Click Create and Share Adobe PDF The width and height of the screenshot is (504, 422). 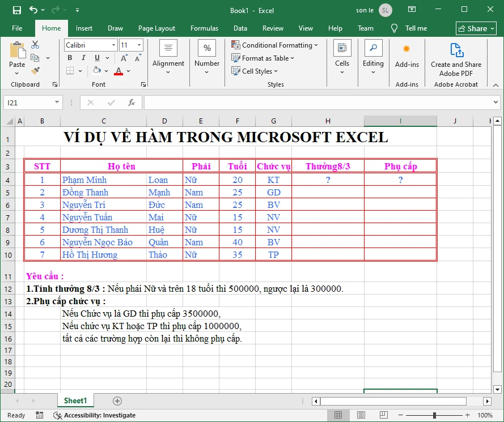pos(455,59)
